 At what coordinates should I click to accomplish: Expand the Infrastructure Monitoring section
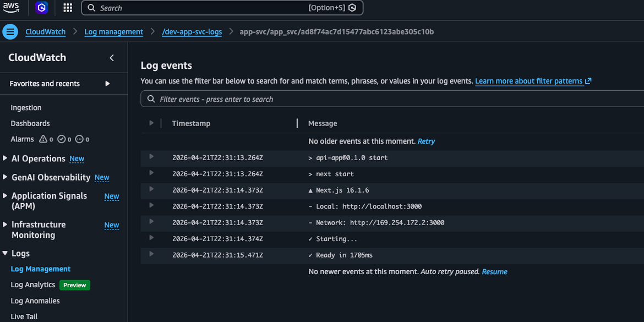[x=5, y=224]
